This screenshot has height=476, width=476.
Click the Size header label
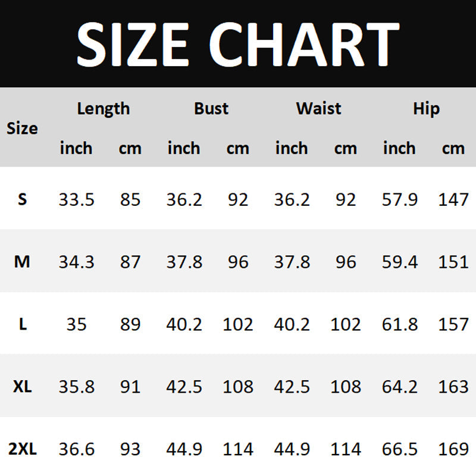22,129
